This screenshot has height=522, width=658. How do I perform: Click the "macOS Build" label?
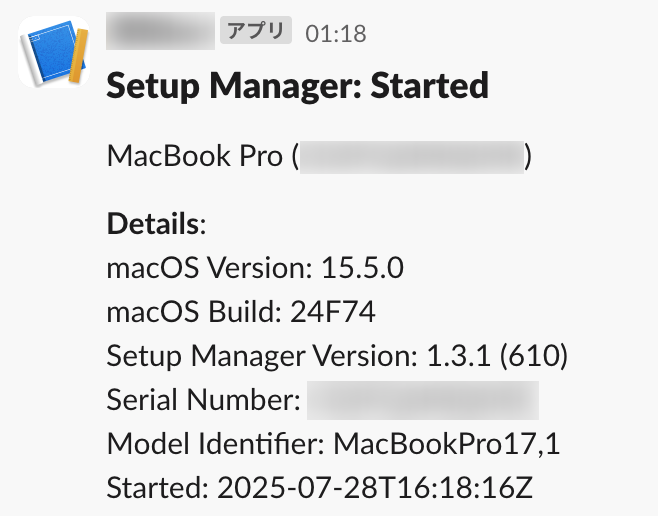pyautogui.click(x=194, y=312)
